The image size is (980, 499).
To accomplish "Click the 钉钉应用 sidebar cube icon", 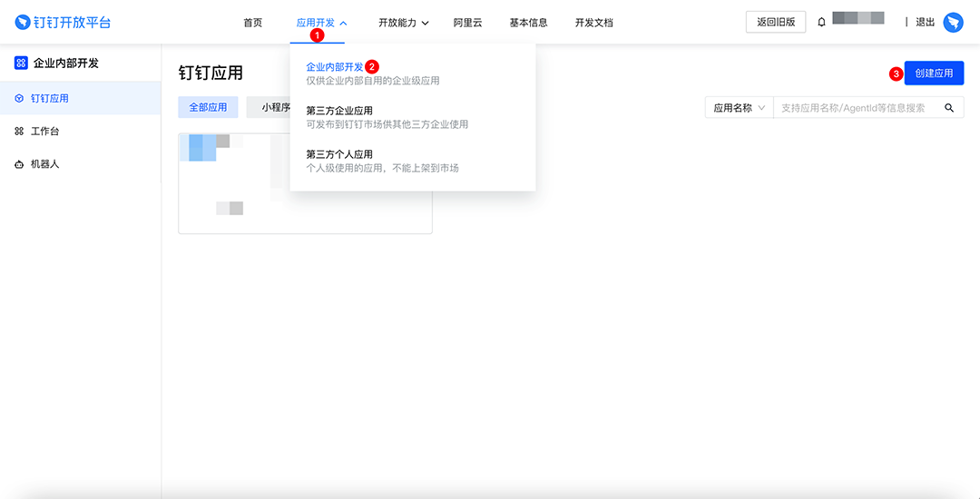I will (19, 98).
